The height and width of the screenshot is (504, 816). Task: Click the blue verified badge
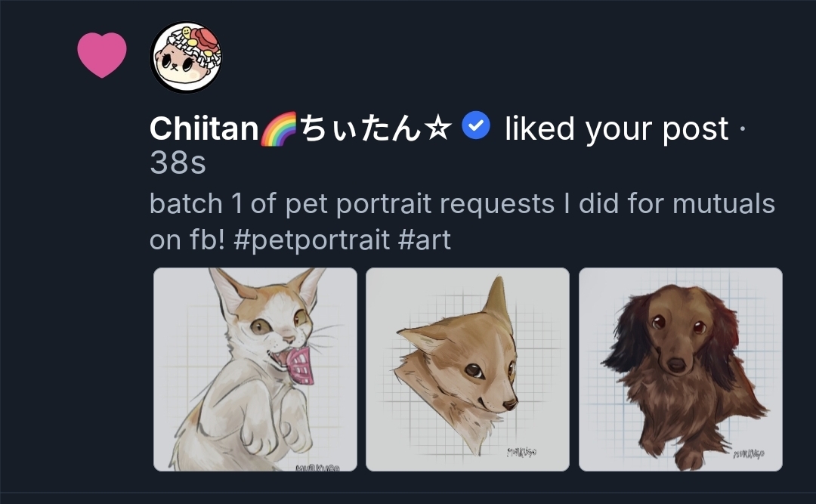pos(476,125)
